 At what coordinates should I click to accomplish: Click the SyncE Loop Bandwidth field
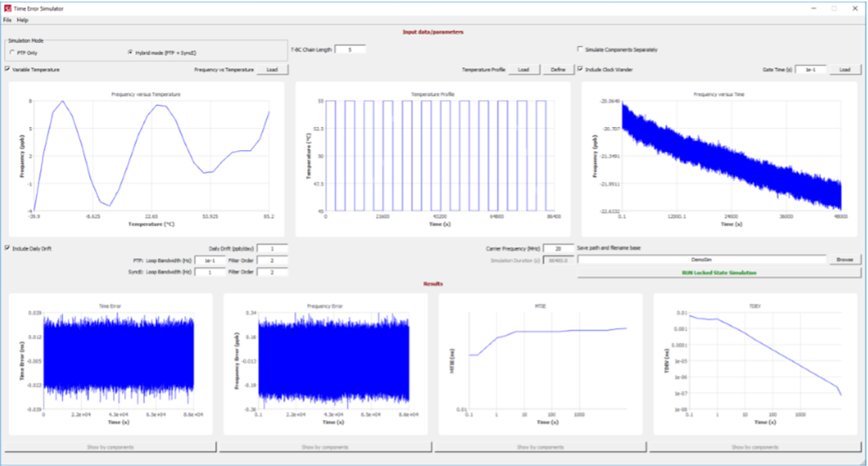[x=210, y=272]
